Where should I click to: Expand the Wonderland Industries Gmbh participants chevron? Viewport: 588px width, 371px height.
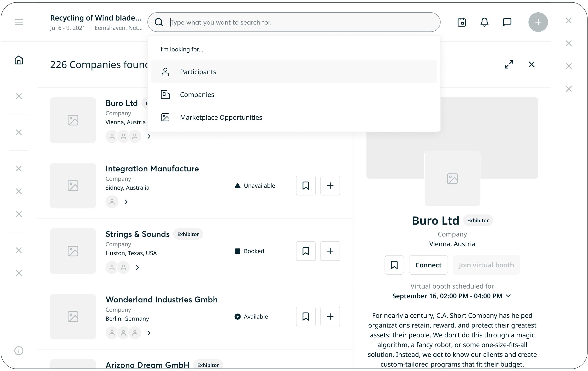(x=149, y=333)
